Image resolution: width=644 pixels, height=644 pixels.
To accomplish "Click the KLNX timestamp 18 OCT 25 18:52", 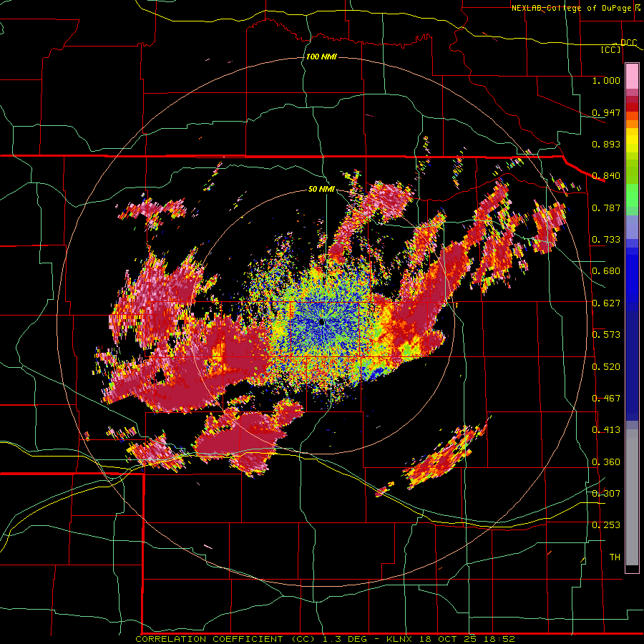I will 451,639.
